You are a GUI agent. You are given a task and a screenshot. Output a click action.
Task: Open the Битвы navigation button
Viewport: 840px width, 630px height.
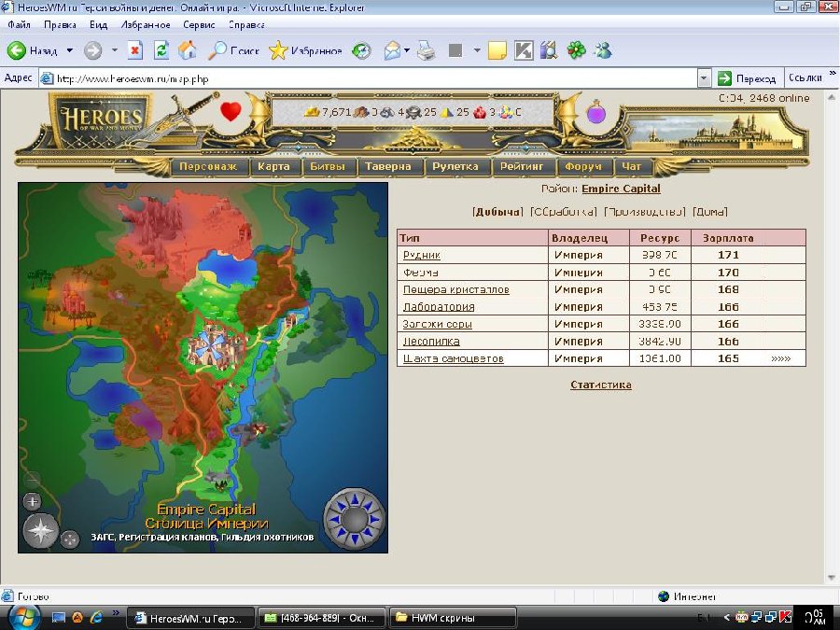coord(328,167)
